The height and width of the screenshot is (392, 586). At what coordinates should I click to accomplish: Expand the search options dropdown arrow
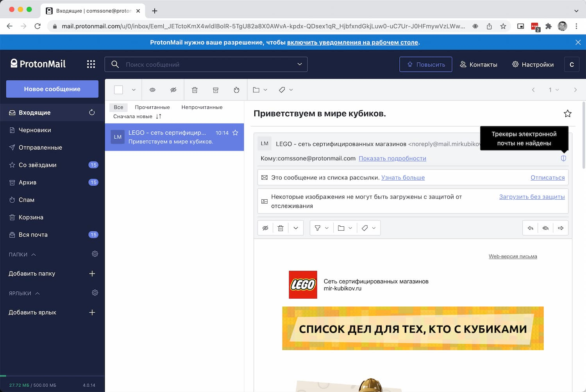point(300,64)
